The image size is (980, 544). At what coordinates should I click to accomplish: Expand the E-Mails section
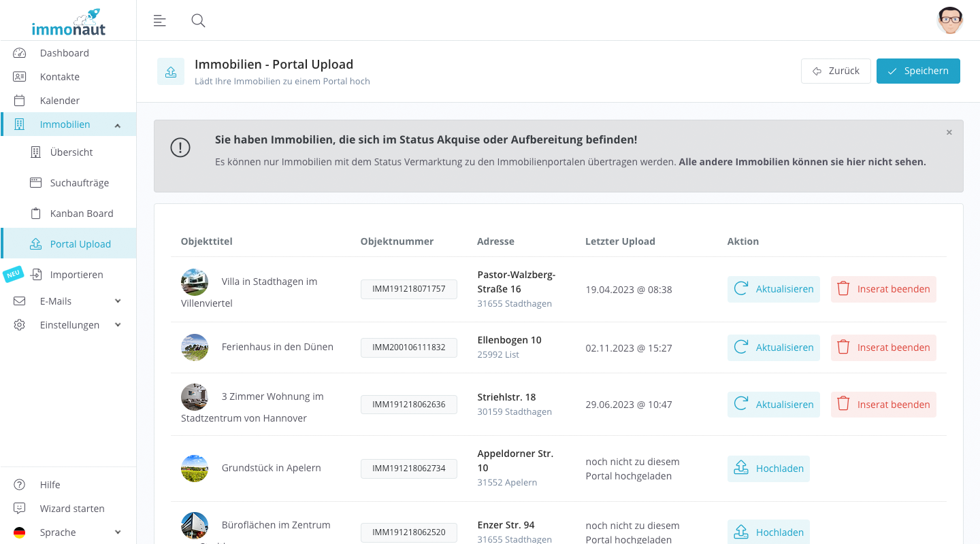[118, 301]
